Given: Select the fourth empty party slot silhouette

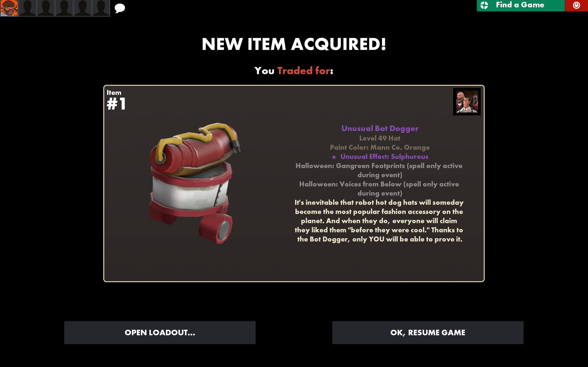Looking at the screenshot, I should [64, 8].
